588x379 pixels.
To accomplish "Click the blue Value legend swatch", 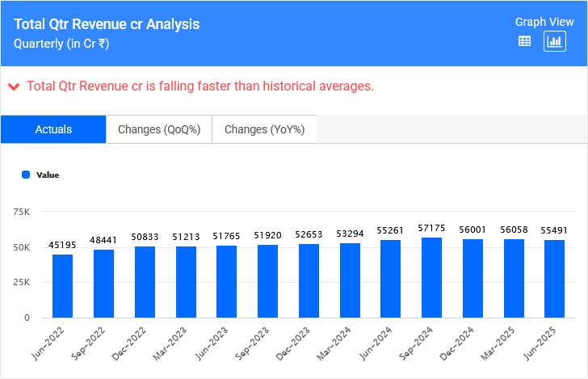I will 26,175.
